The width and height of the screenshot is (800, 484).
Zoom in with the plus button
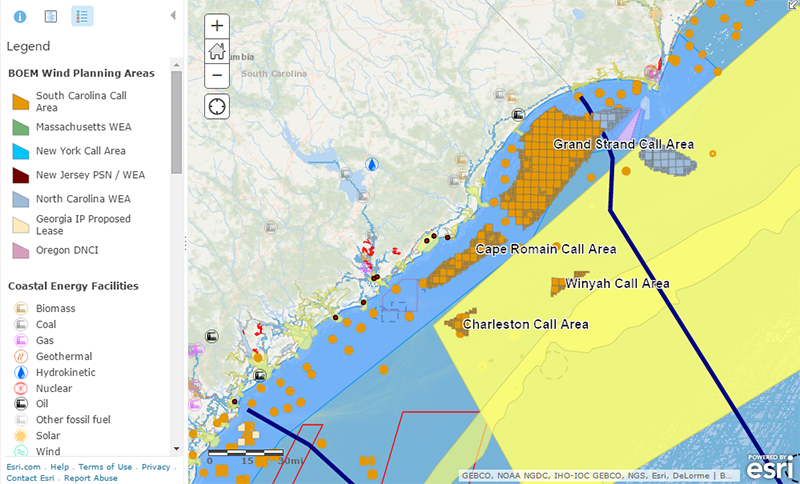pos(217,26)
